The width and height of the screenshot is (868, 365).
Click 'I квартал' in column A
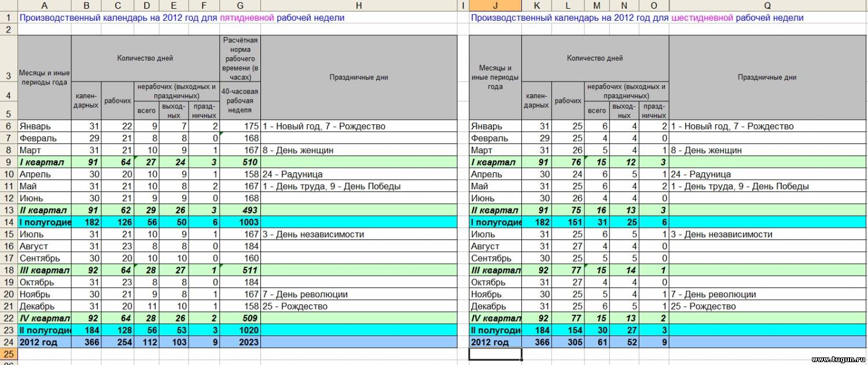(x=45, y=162)
